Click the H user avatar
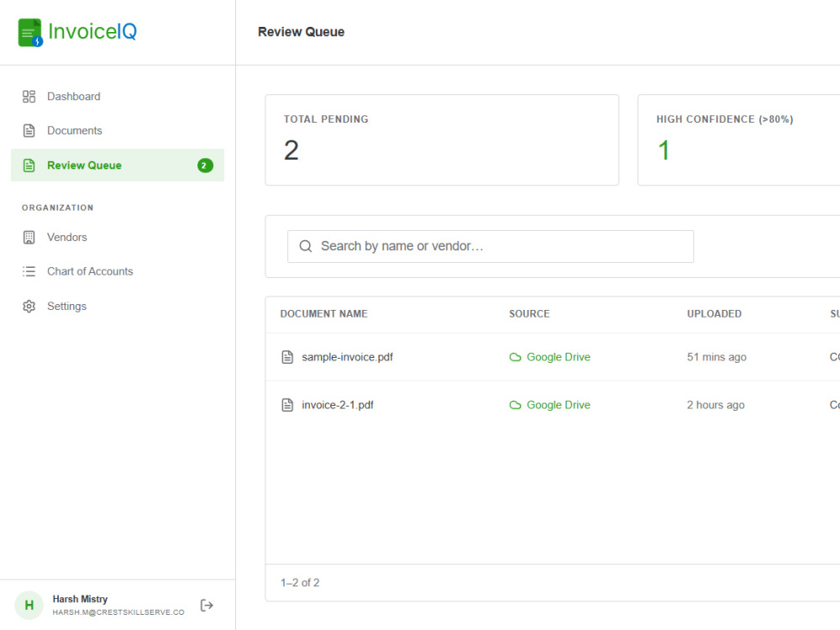This screenshot has width=840, height=630. tap(29, 606)
